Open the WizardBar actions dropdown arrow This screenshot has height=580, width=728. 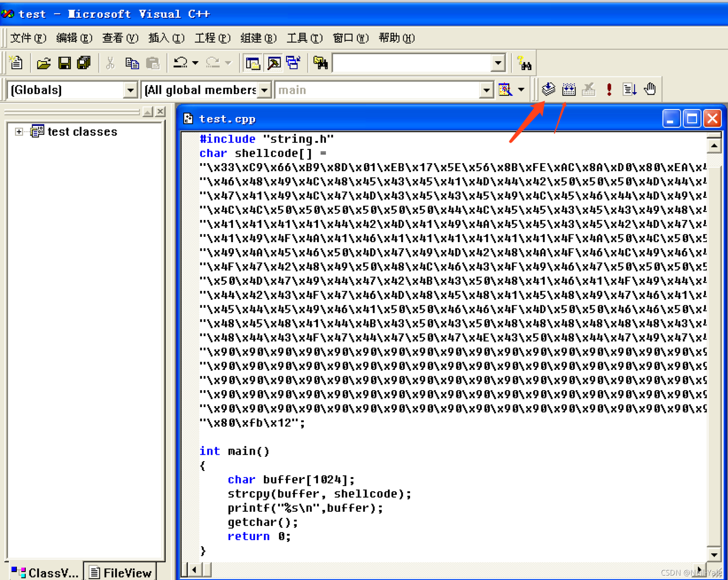[521, 89]
